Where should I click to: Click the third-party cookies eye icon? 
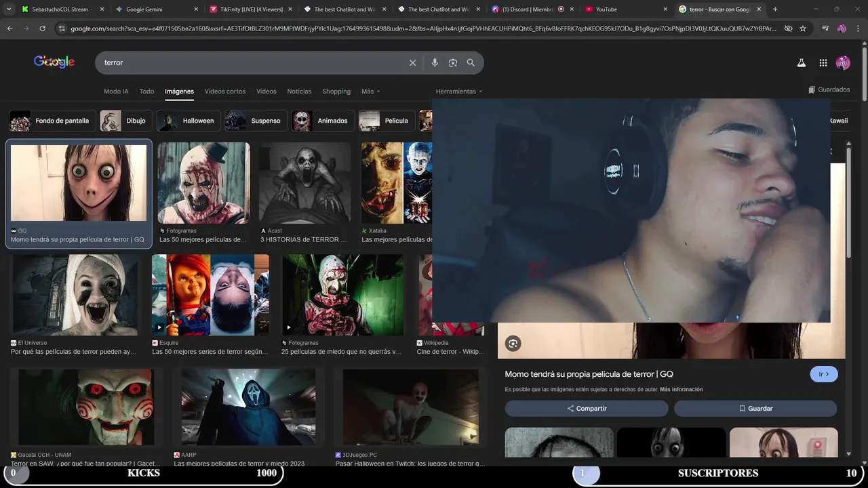(x=788, y=28)
